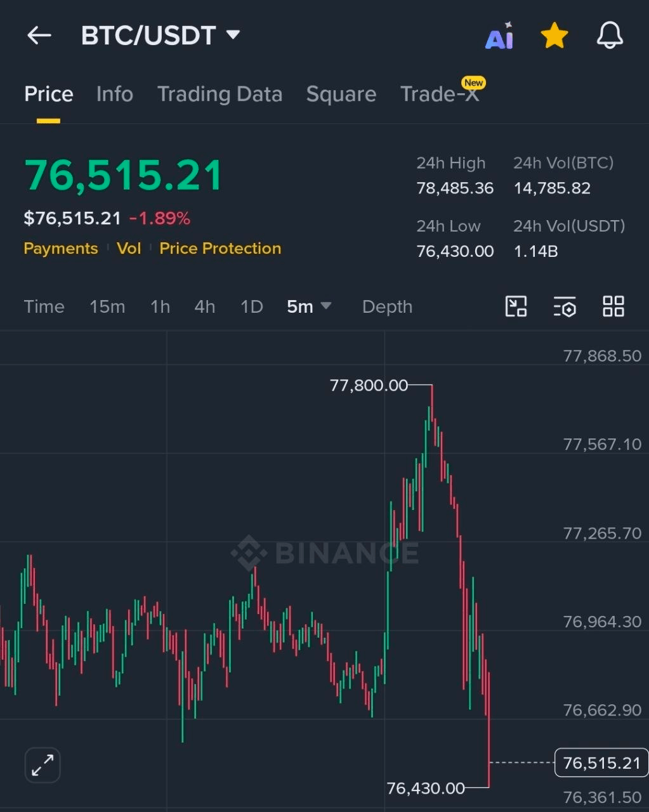The width and height of the screenshot is (649, 812).
Task: Tap the 77,868.50 axis price label
Action: [x=602, y=356]
